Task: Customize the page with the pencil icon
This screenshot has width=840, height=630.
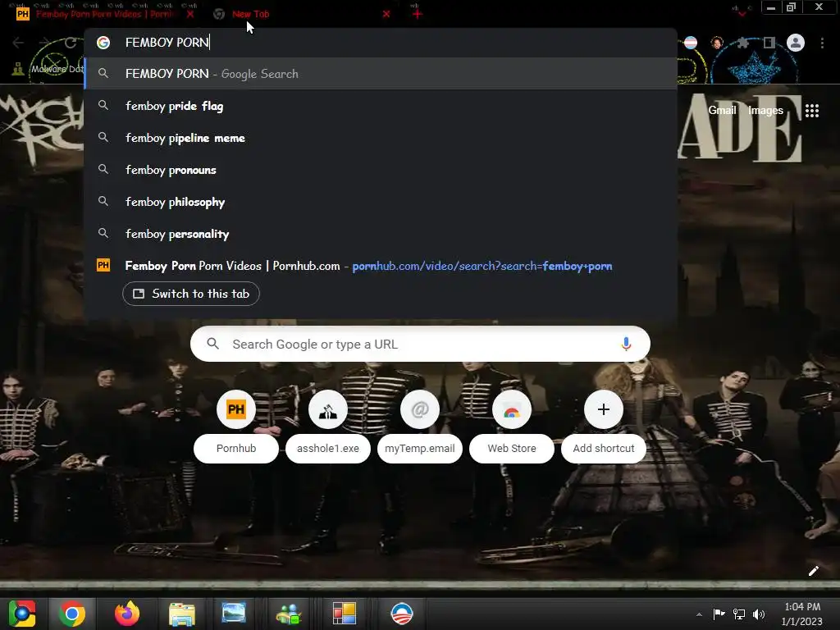Action: tap(813, 571)
